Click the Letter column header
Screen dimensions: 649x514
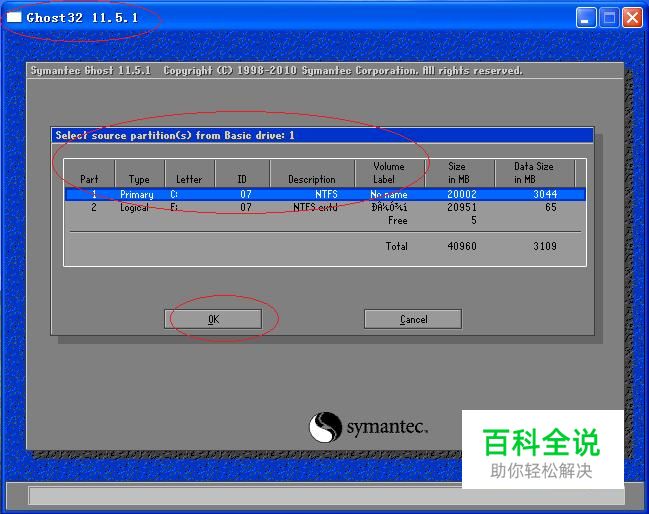[190, 173]
